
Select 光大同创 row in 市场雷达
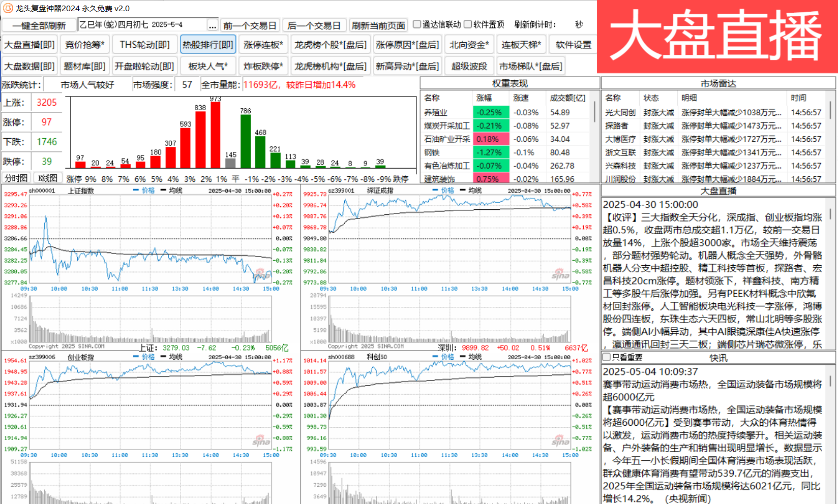tap(713, 112)
